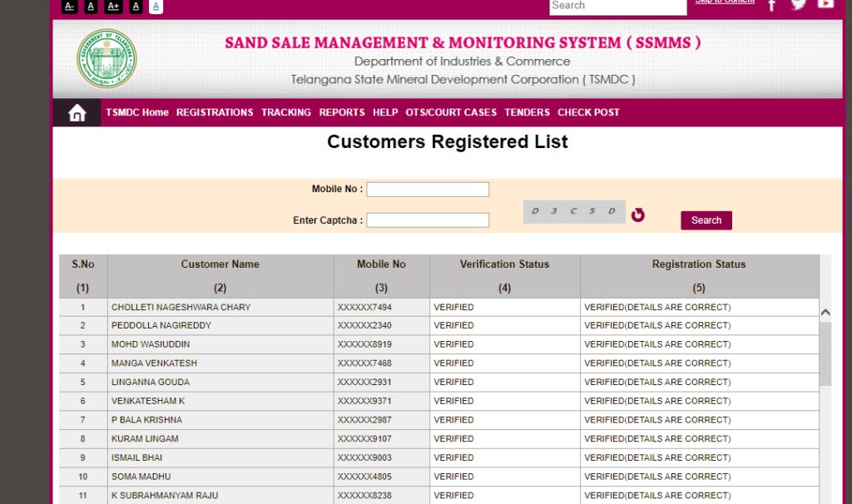Click VERIFIED status for MOHD WASIUDDIN
The width and height of the screenshot is (852, 504).
coord(453,344)
